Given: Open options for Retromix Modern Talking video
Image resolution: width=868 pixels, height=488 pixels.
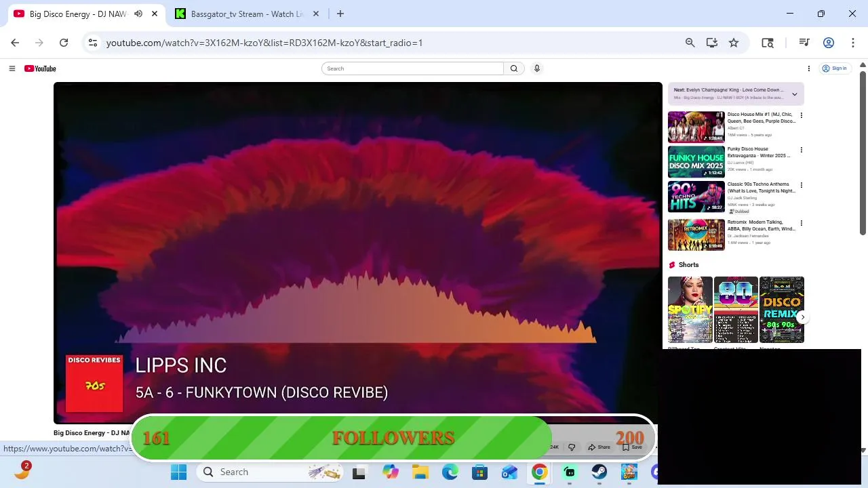Looking at the screenshot, I should click(x=801, y=223).
